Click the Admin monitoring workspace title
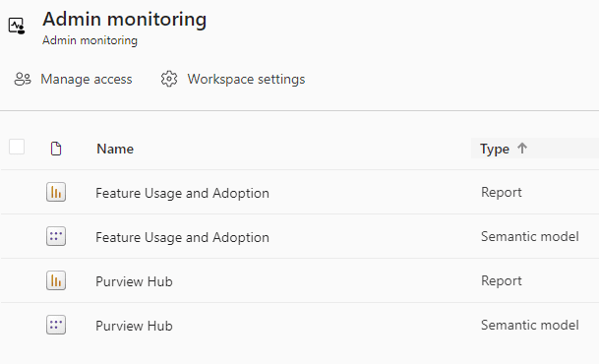599x364 pixels. (x=125, y=19)
